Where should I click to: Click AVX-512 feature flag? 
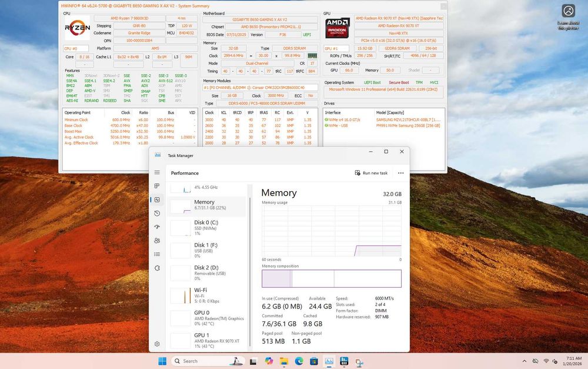165,81
